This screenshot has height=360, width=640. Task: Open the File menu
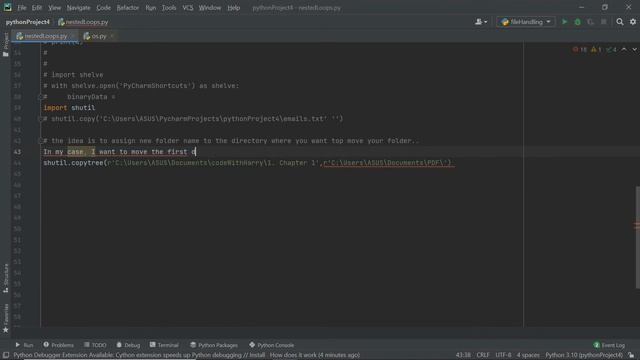pos(22,8)
